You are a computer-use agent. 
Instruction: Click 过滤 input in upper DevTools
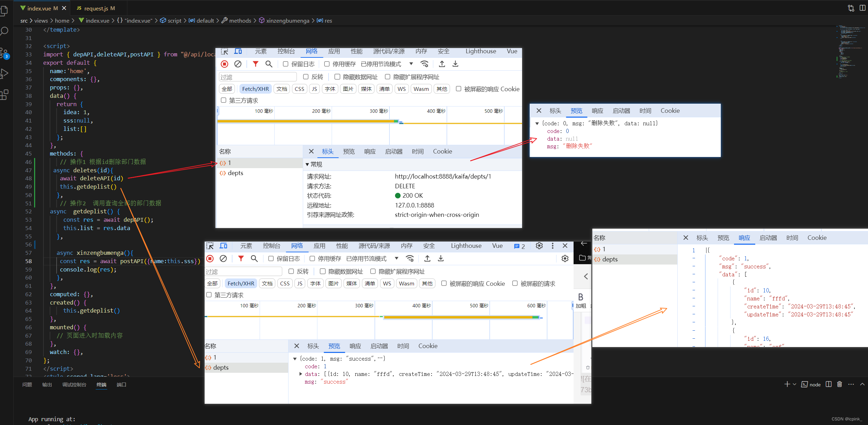click(258, 77)
